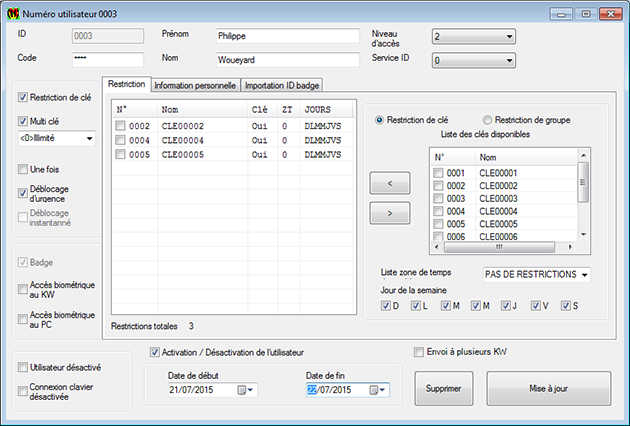630x426 pixels.
Task: Toggle Restriction de clé checkbox
Action: [x=23, y=97]
